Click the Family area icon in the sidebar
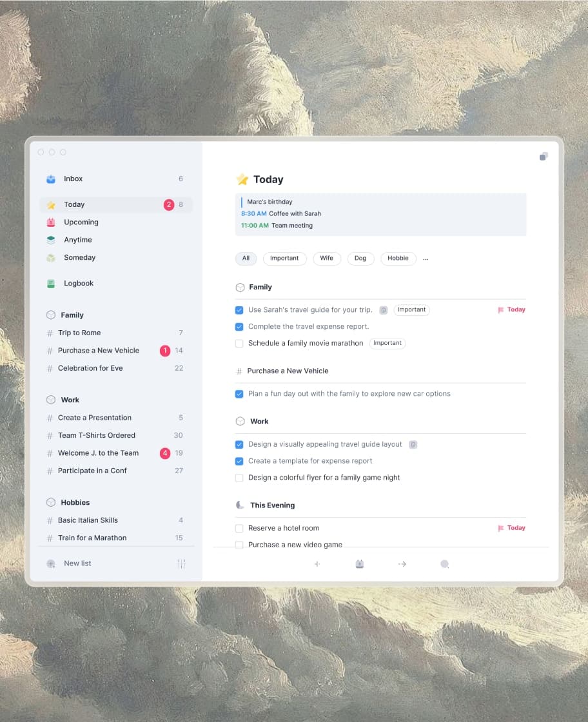 (x=51, y=315)
